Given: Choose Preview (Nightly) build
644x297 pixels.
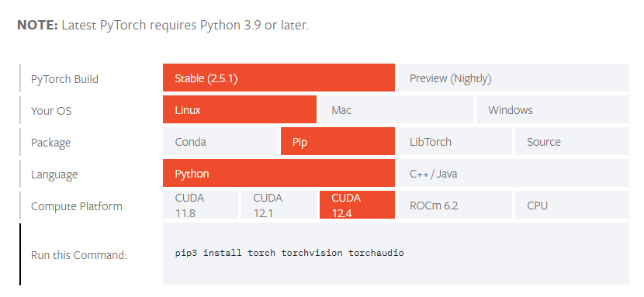Looking at the screenshot, I should pyautogui.click(x=514, y=78).
